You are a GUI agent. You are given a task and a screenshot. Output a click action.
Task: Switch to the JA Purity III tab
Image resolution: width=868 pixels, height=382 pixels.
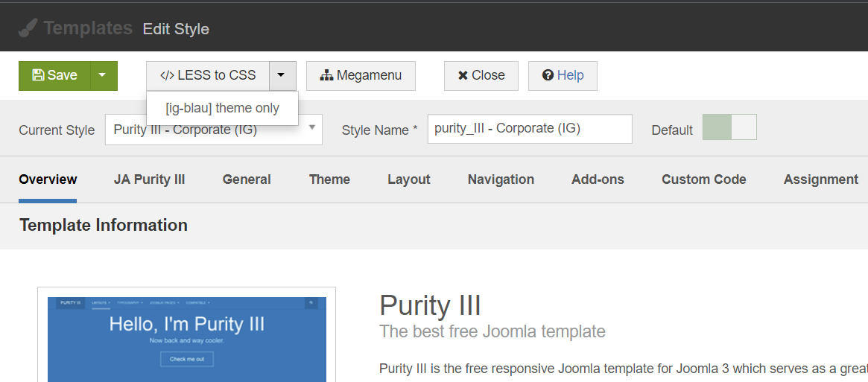pyautogui.click(x=149, y=179)
